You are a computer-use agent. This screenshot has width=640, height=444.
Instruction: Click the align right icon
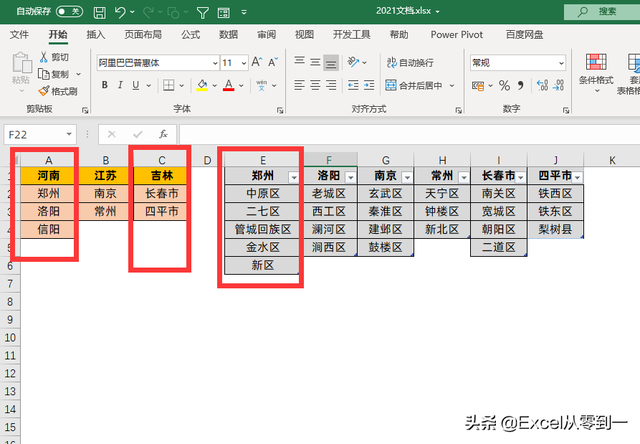tap(331, 85)
